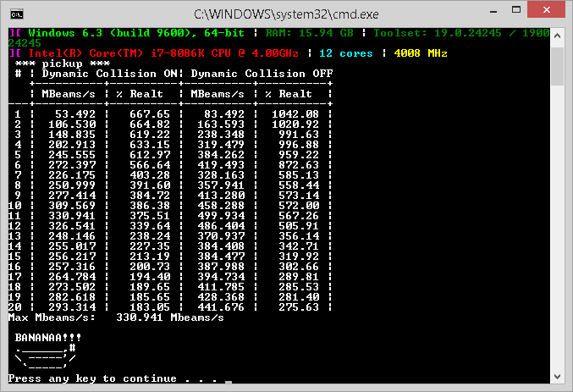Click the value 309.569 in row 10
This screenshot has height=392, width=573.
coord(72,206)
